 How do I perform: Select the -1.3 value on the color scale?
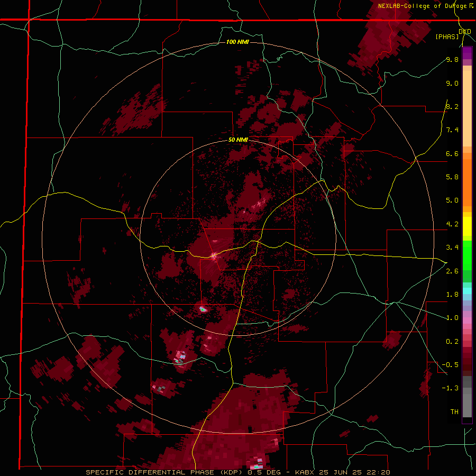click(x=450, y=388)
